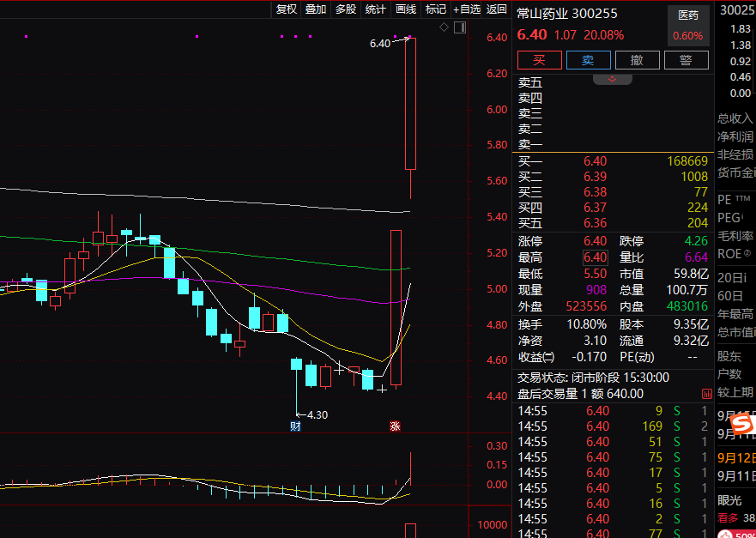Click the 返回 back button
The image size is (756, 538).
click(497, 9)
